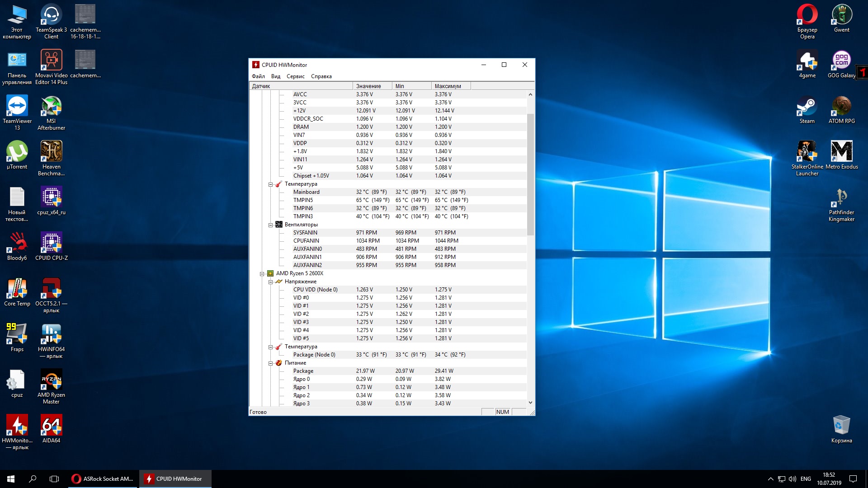Open Windows taskbar search icon

[33, 479]
